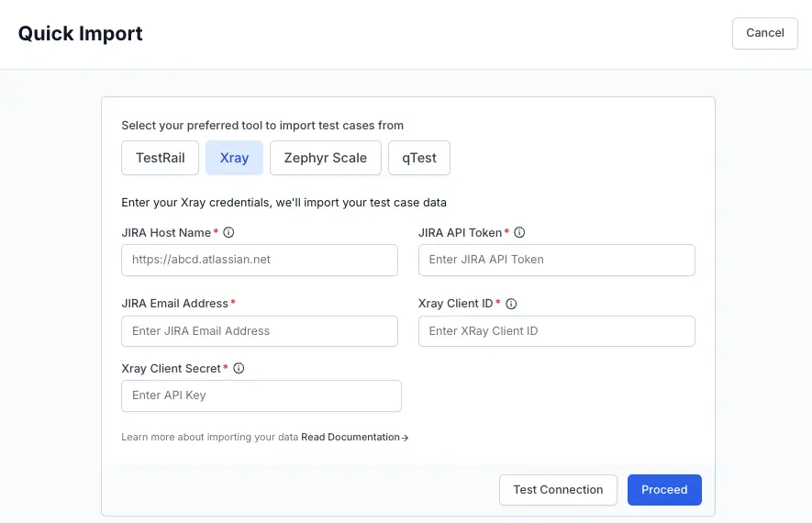812x523 pixels.
Task: Click the JIRA Host Name label text
Action: tap(166, 233)
